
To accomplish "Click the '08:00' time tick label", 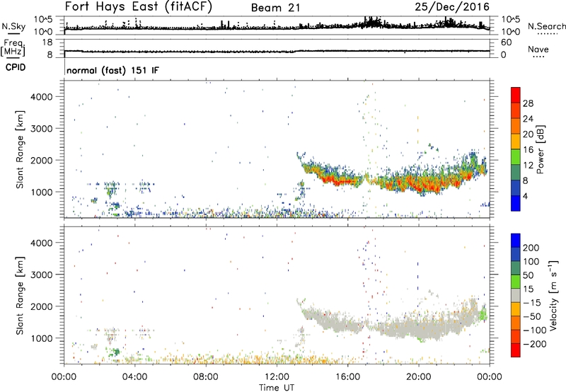I will [x=206, y=377].
